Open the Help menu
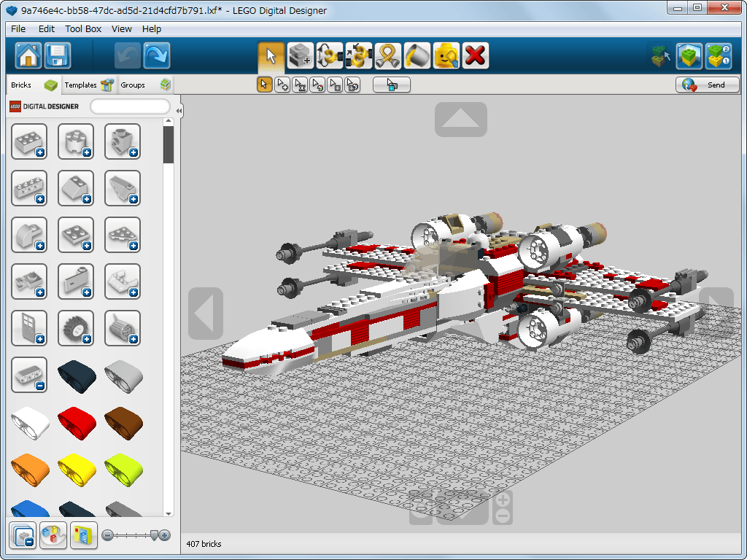The image size is (747, 560). coord(152,29)
